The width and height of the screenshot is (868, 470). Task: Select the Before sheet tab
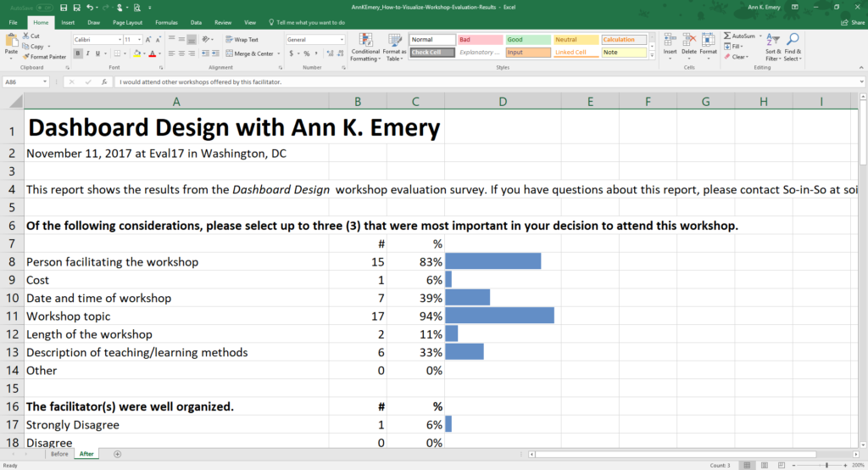click(59, 454)
